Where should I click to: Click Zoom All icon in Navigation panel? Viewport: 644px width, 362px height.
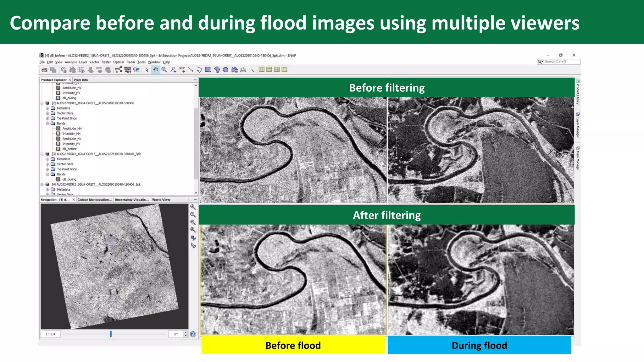(193, 230)
